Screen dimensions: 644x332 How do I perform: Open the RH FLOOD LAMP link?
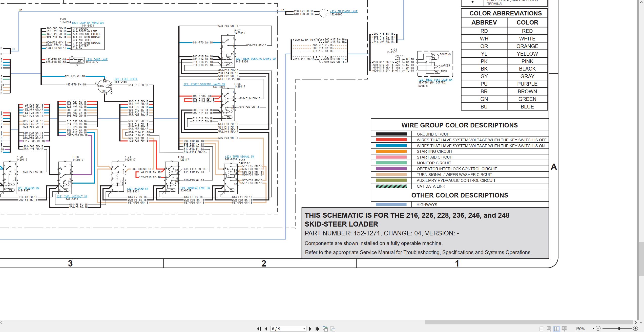click(x=344, y=11)
